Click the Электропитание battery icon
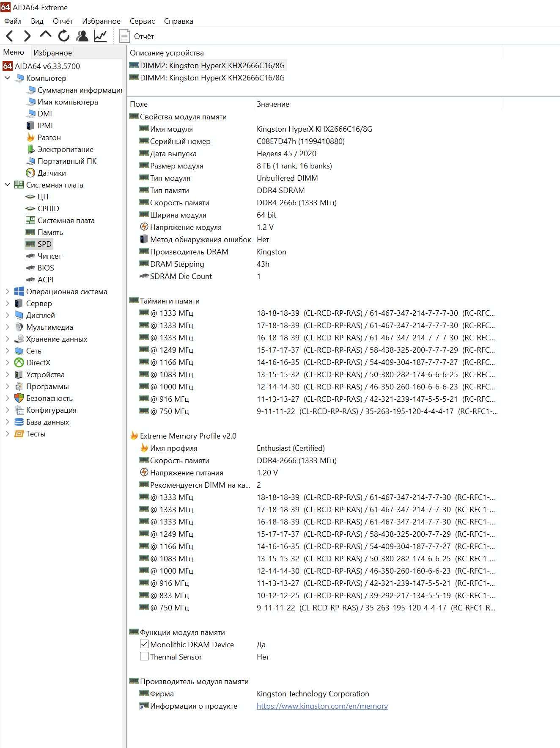560x748 pixels. (x=30, y=149)
